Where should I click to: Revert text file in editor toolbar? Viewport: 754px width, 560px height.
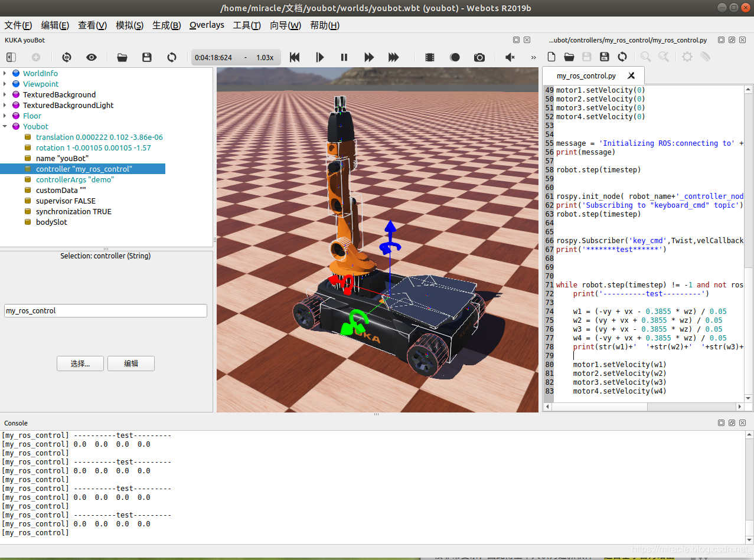click(x=622, y=57)
